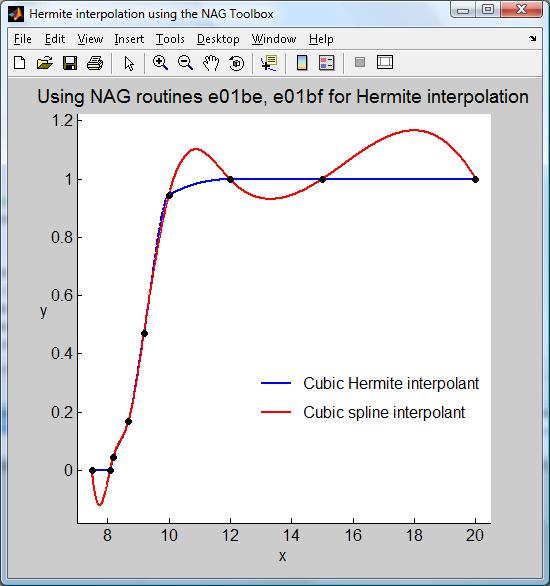Screen dimensions: 550x586
Task: Select the Zoom In magnifier tool
Action: click(160, 63)
